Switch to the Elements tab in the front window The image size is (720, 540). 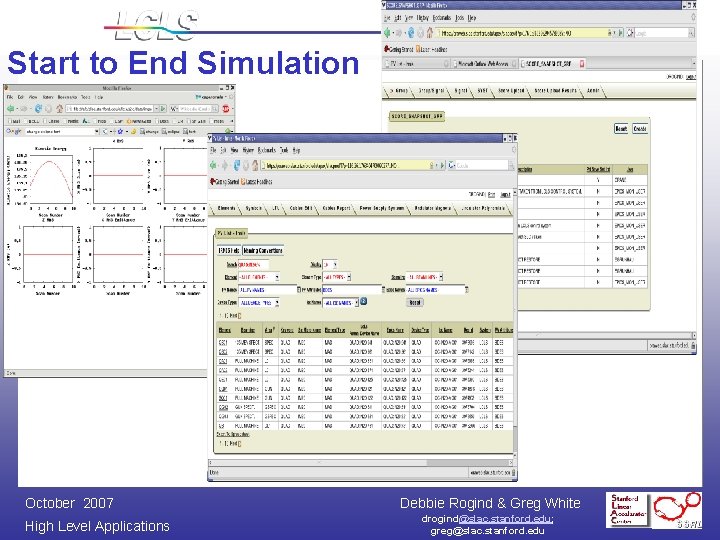pos(226,208)
